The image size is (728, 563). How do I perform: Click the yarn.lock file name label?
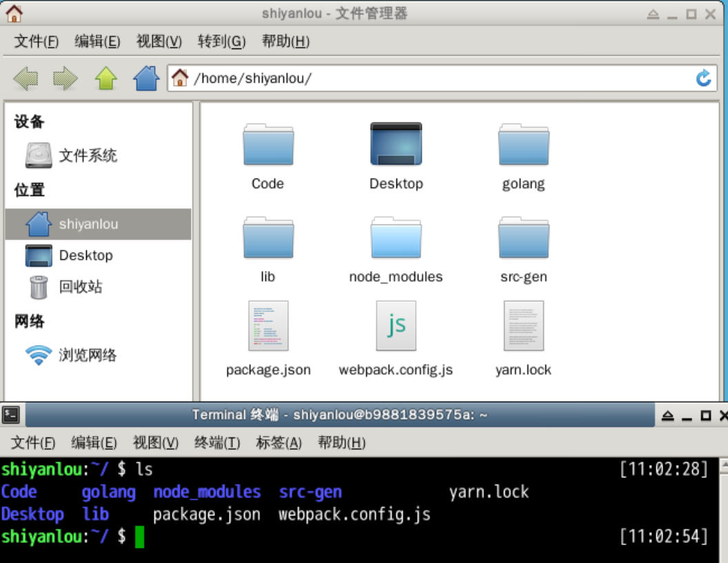point(524,370)
